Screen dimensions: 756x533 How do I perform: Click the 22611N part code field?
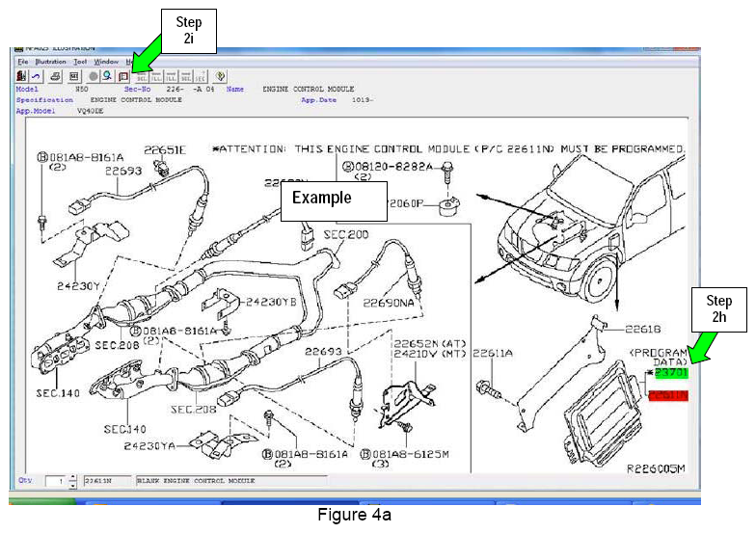[x=97, y=480]
